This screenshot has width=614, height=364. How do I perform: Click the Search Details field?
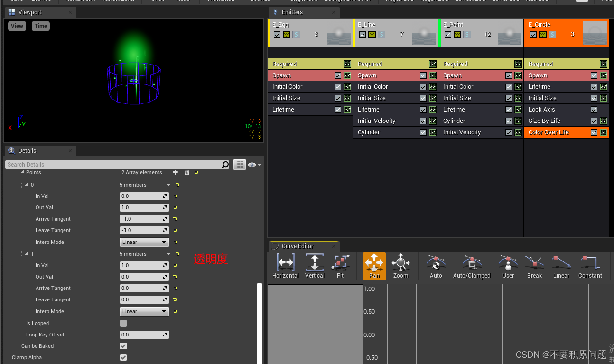[114, 165]
